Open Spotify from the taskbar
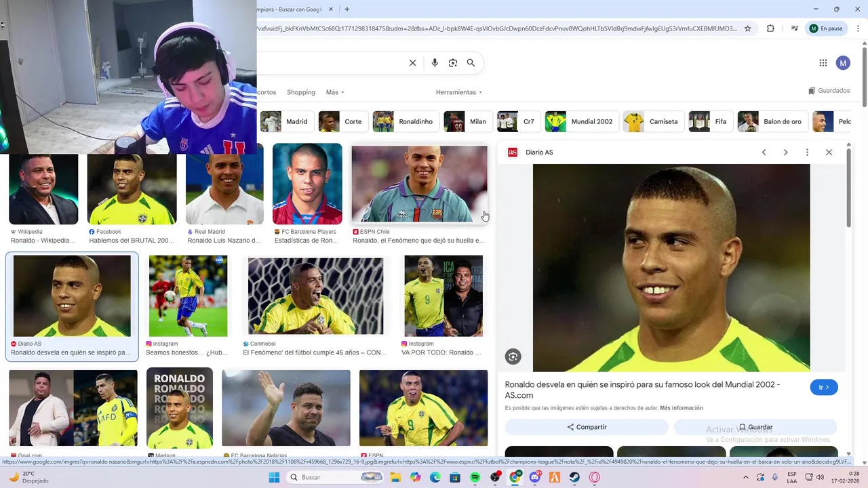 point(475,477)
